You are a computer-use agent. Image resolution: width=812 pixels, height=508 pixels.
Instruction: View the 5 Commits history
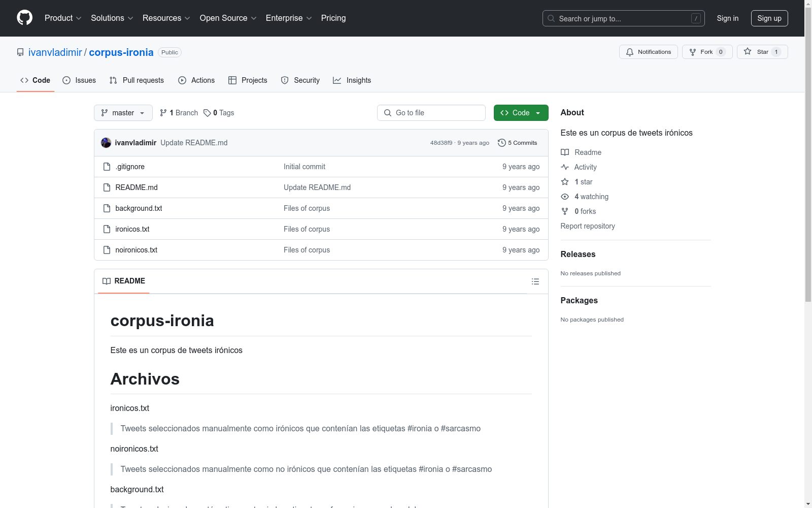click(x=518, y=143)
